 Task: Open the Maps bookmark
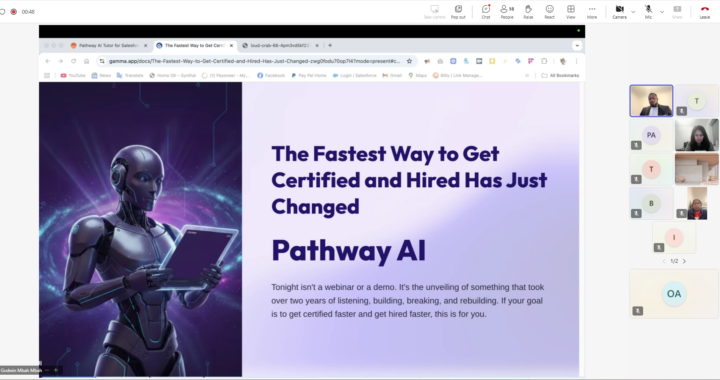tap(417, 75)
